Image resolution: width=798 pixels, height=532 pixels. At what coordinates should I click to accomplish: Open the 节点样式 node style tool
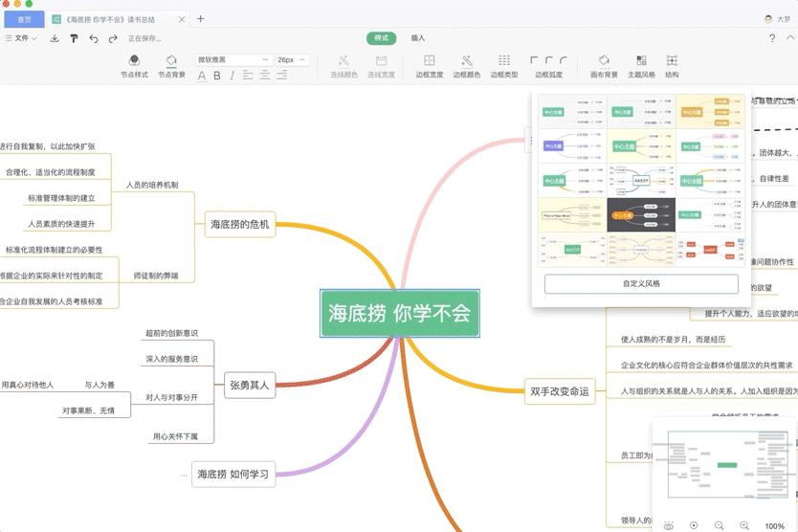(x=134, y=66)
